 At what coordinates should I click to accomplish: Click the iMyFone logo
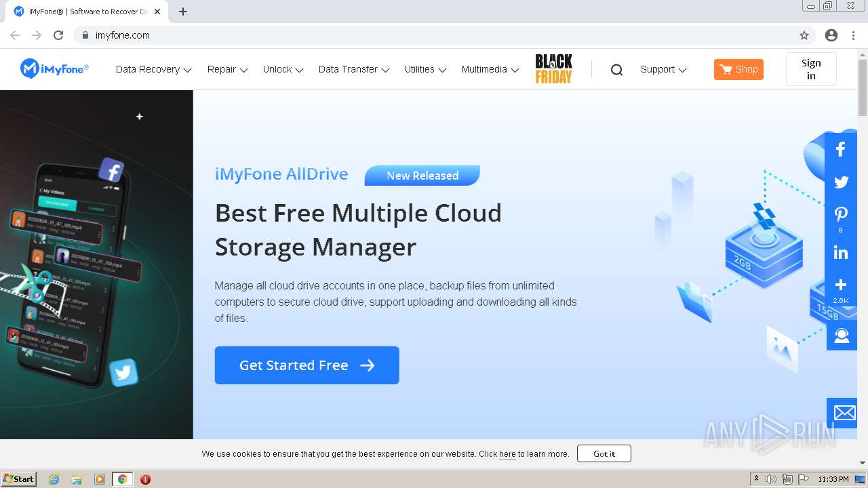point(54,68)
